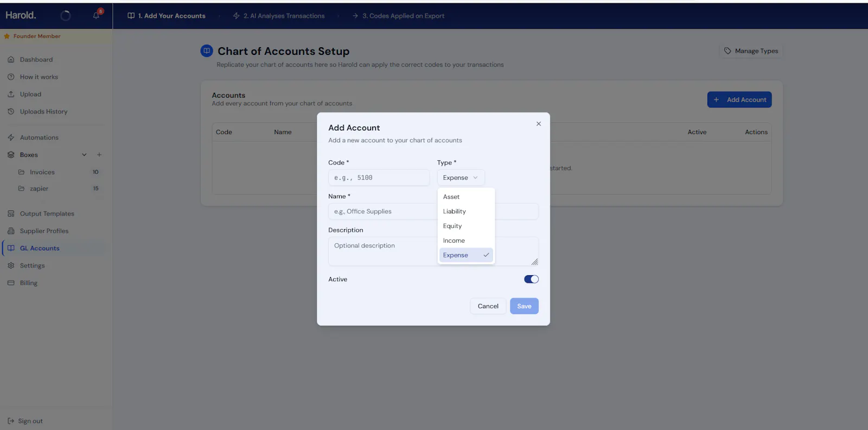Click the Sign out arrow icon
868x430 pixels.
11,421
